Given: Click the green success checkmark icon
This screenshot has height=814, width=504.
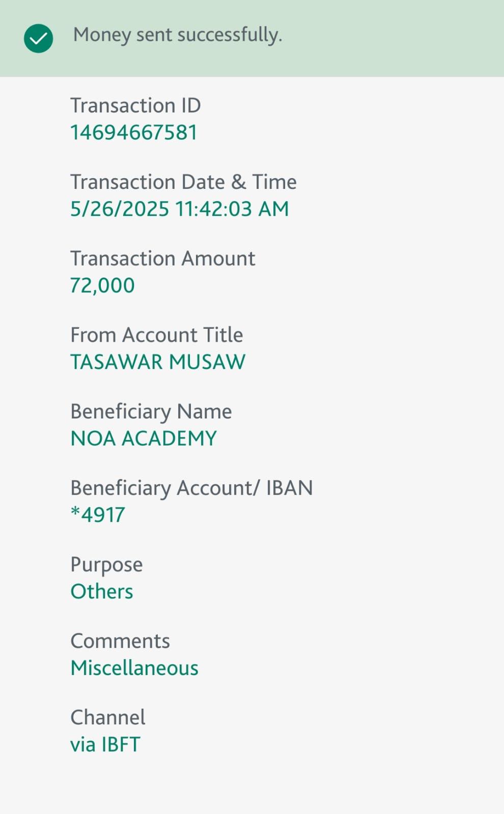Looking at the screenshot, I should click(x=38, y=38).
